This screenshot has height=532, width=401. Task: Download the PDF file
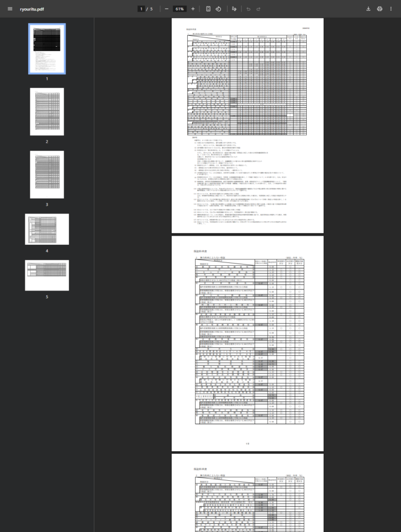click(x=368, y=9)
